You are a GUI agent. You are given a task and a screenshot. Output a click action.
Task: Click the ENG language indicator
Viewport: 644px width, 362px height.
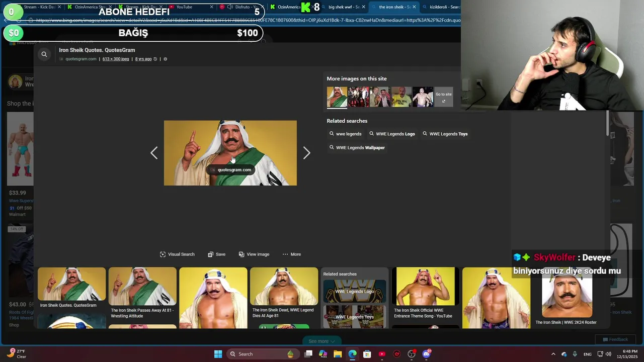click(588, 354)
